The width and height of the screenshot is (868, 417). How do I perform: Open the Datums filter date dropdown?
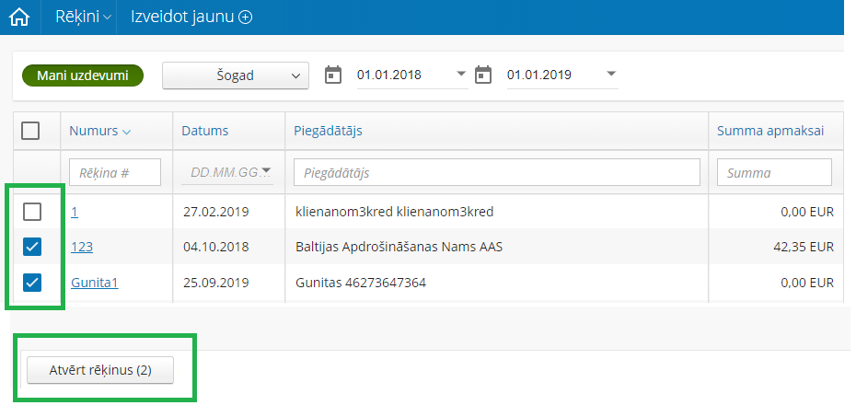[266, 171]
